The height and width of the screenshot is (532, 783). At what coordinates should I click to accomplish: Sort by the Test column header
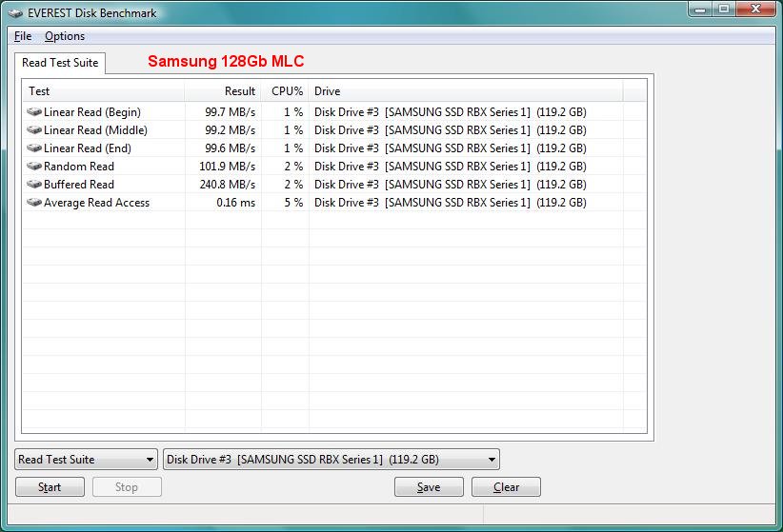coord(104,91)
